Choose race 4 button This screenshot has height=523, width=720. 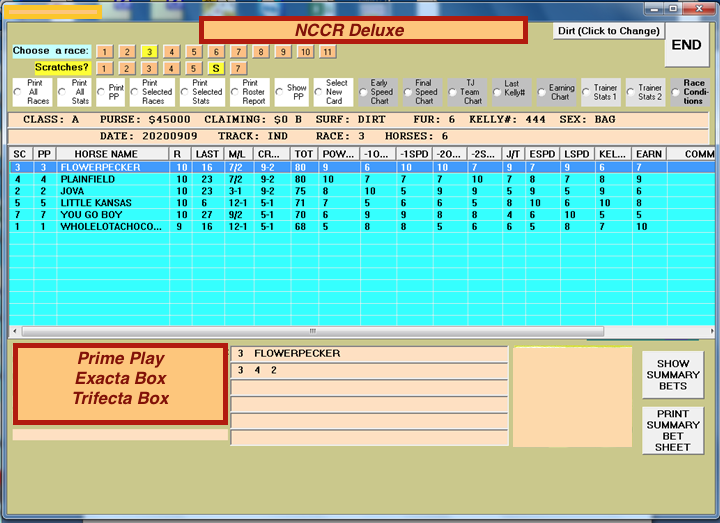click(x=172, y=51)
